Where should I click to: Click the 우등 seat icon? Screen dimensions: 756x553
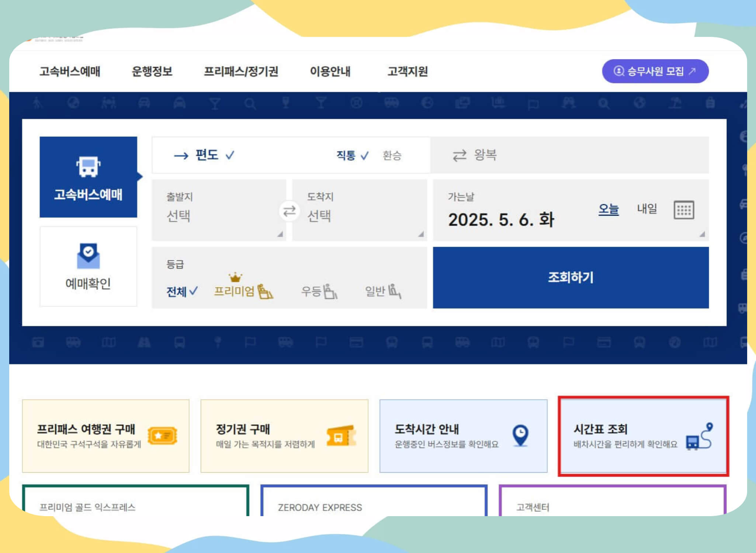tap(330, 291)
